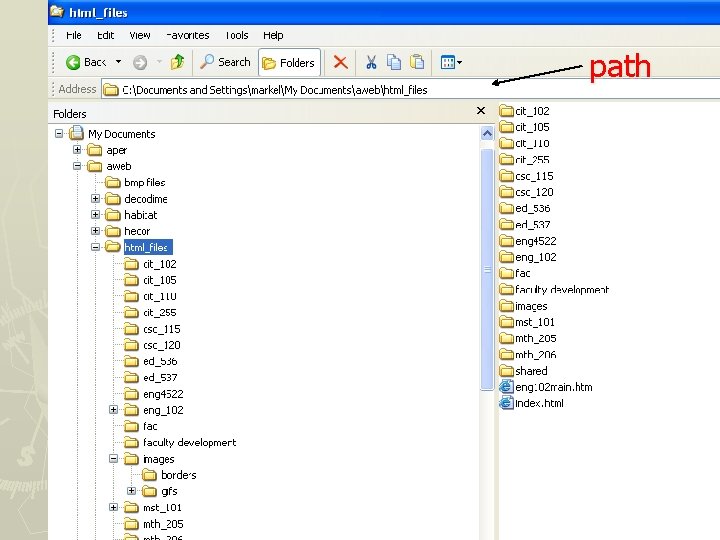Screen dimensions: 720x540
Task: Click eng_102 folder icon in file list
Action: [506, 257]
